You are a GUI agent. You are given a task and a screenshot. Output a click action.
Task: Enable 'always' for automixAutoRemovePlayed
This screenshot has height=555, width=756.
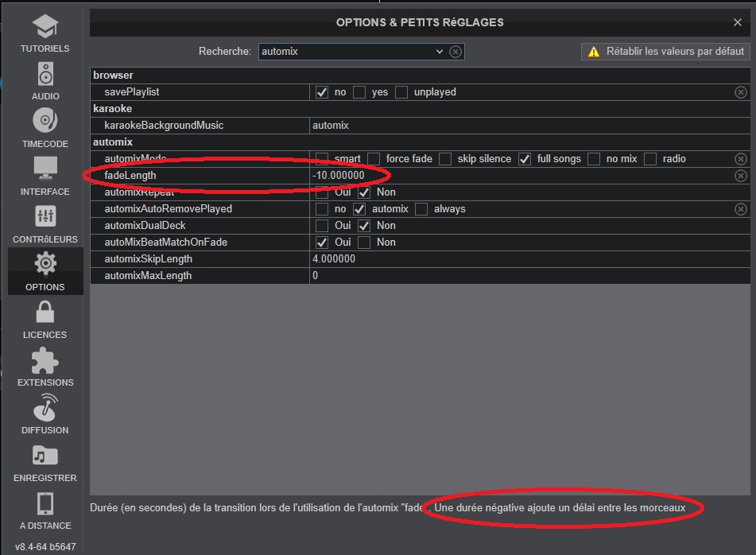coord(421,209)
